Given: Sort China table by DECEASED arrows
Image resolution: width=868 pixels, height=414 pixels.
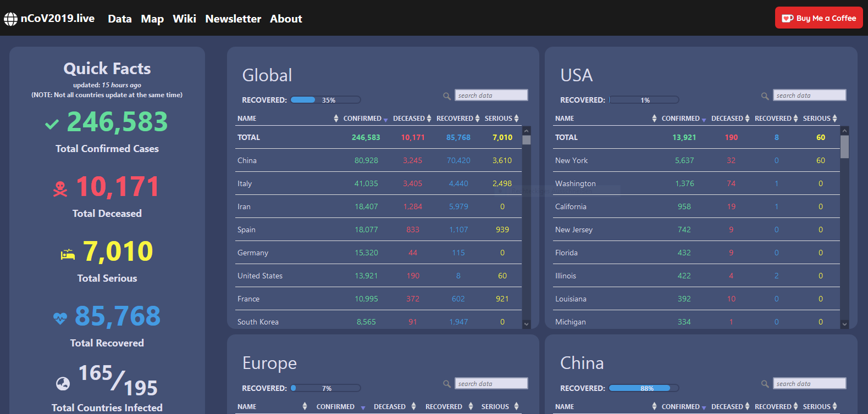Looking at the screenshot, I should point(747,406).
